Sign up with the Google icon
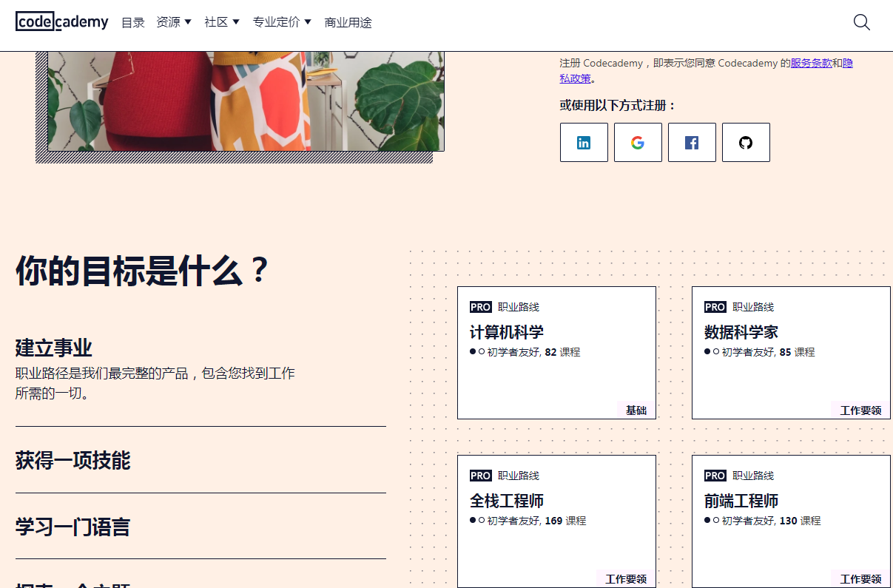893x588 pixels. coord(638,142)
